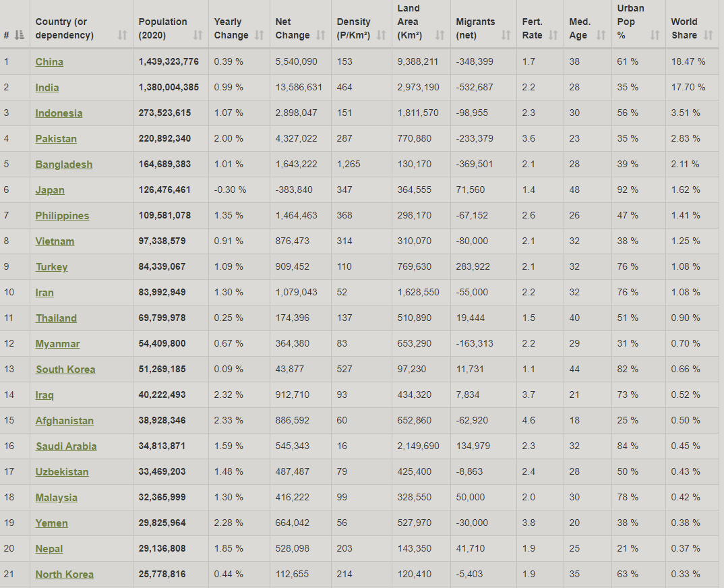This screenshot has height=588, width=724.
Task: Sort by Density (P/Km²) arrows icon
Action: [382, 35]
